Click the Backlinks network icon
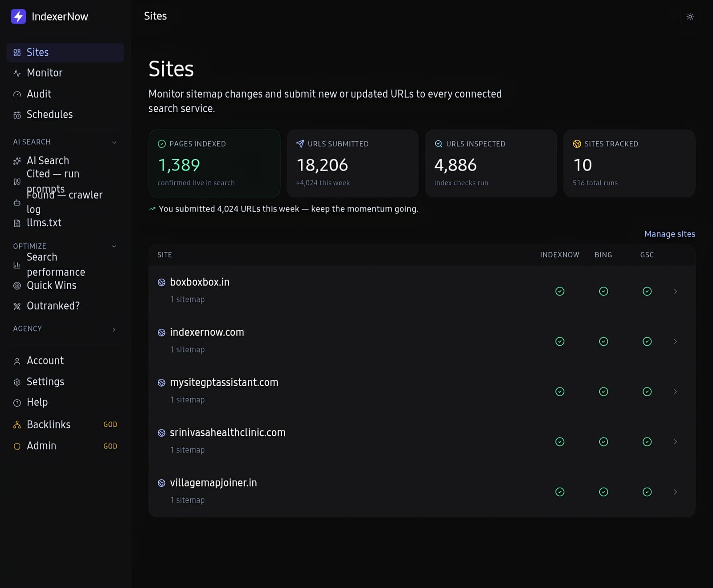The width and height of the screenshot is (713, 588). click(x=17, y=425)
